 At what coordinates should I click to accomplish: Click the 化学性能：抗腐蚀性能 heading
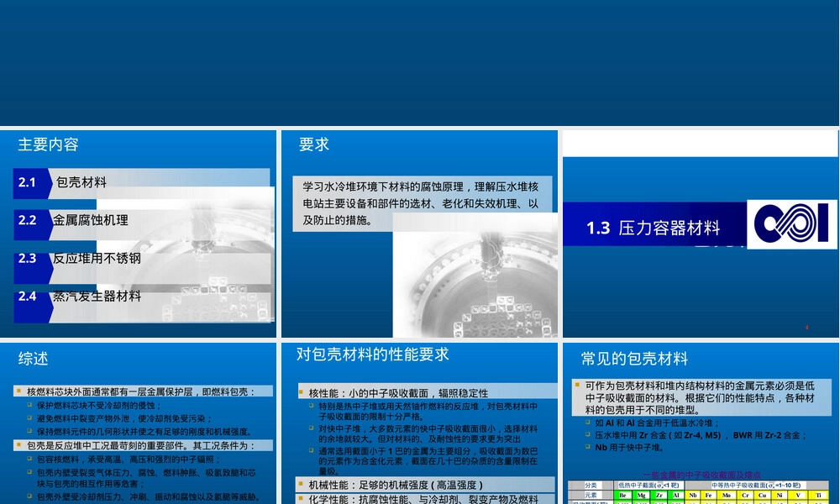(426, 499)
